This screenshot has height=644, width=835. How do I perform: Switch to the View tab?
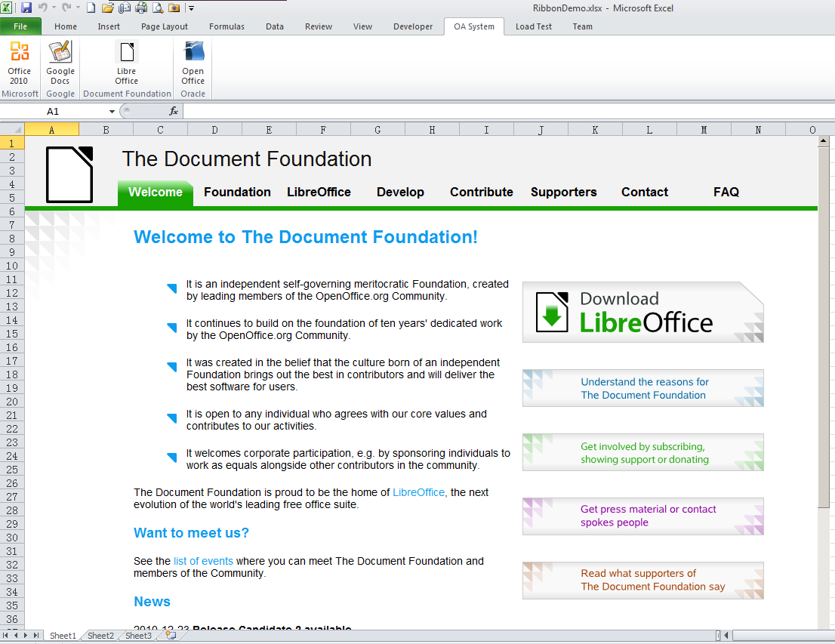[x=362, y=26]
